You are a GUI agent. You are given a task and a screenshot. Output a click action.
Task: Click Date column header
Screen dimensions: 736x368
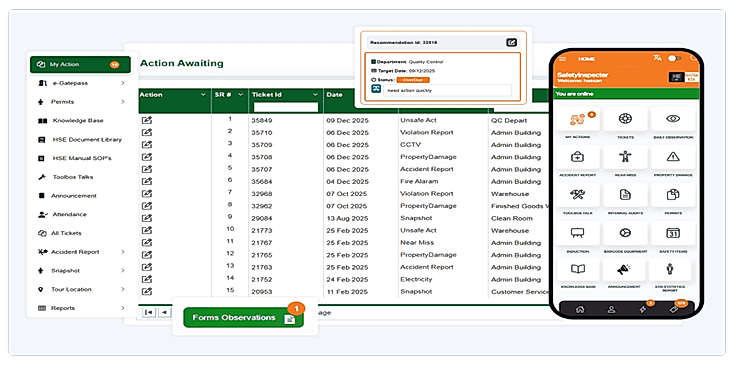point(335,95)
